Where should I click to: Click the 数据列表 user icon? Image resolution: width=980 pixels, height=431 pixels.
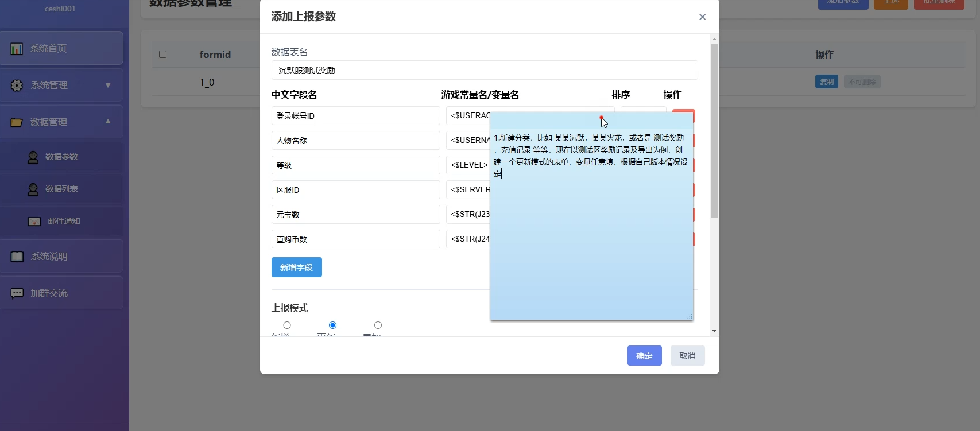click(33, 189)
